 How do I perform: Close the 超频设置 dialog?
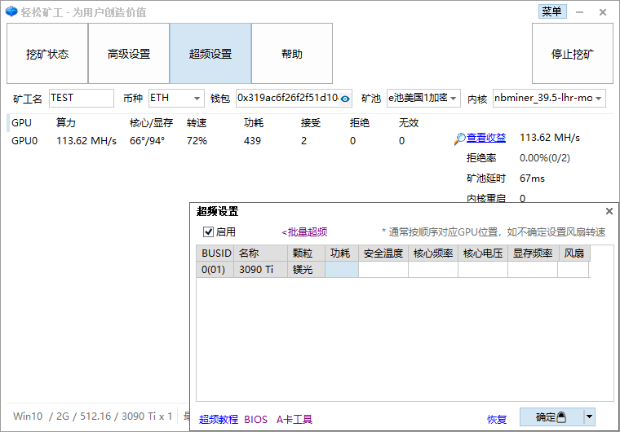[x=609, y=211]
